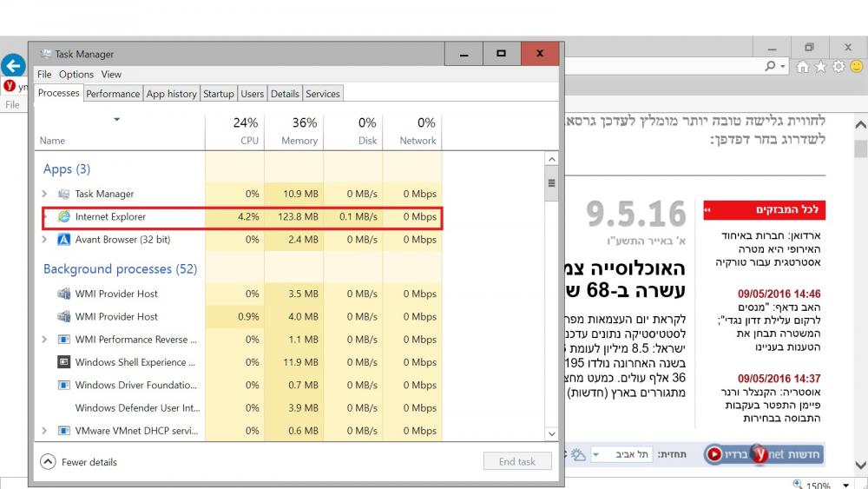
Task: Sort processes by Network column header
Action: point(412,131)
